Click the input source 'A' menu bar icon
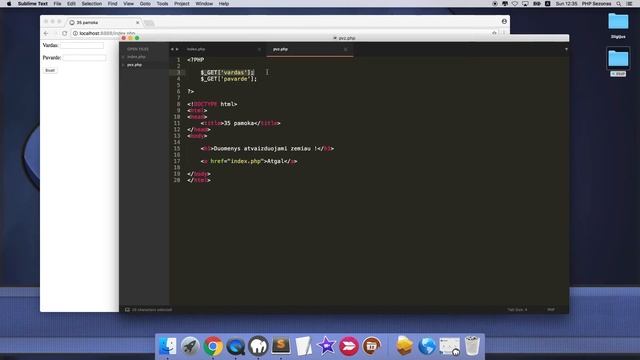This screenshot has height=360, width=640. click(547, 4)
